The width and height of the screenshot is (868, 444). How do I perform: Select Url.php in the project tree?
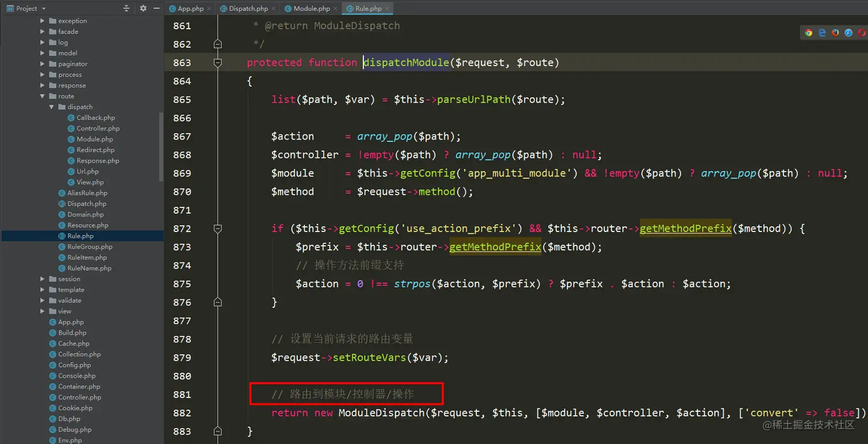[x=88, y=171]
